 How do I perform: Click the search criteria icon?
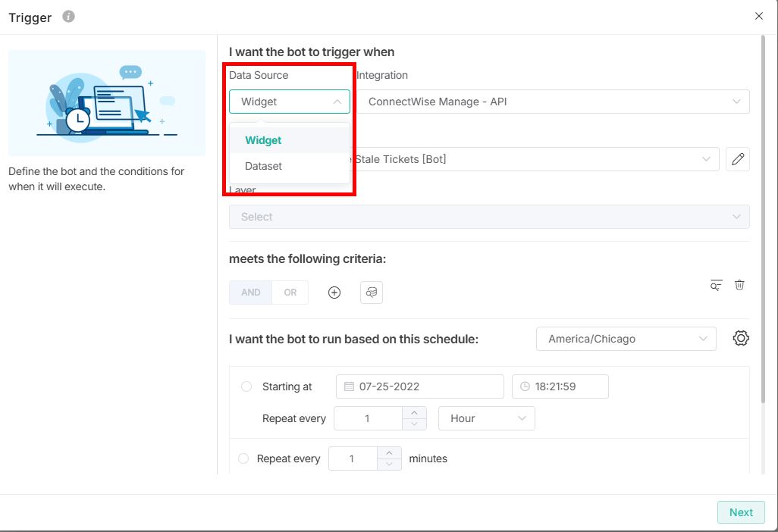click(x=715, y=285)
